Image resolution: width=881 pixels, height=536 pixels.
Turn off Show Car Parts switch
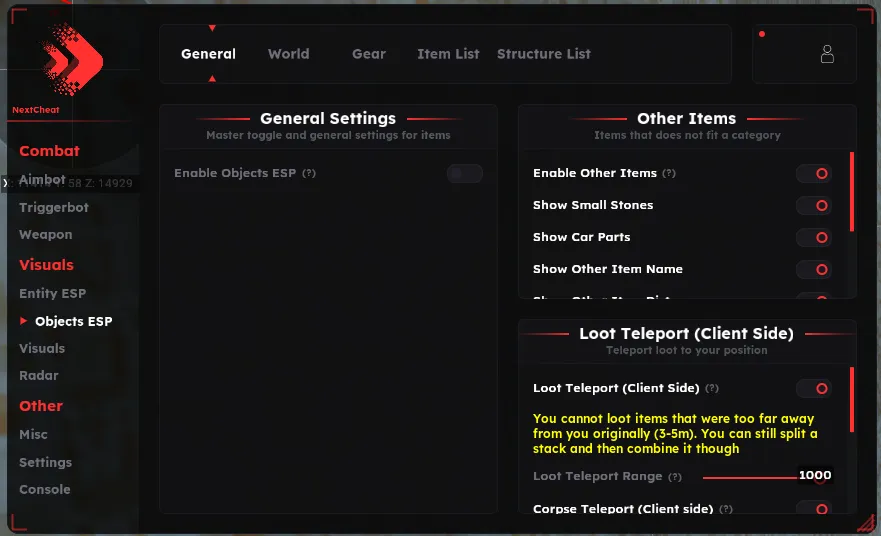(814, 238)
